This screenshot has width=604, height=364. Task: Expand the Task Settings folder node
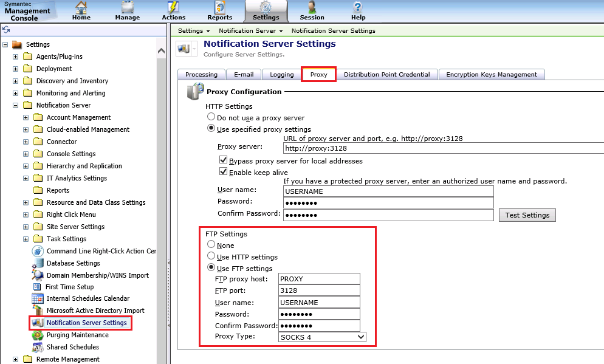click(x=26, y=239)
